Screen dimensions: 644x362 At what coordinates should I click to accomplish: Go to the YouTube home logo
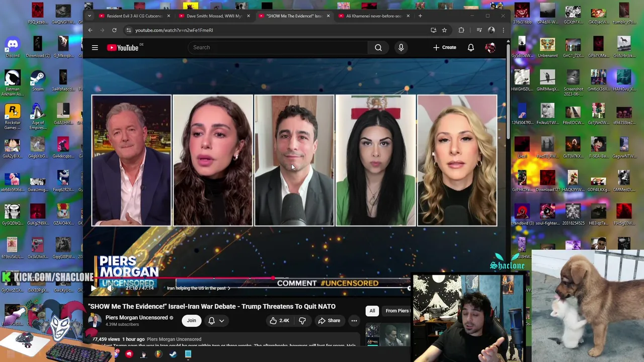click(123, 48)
